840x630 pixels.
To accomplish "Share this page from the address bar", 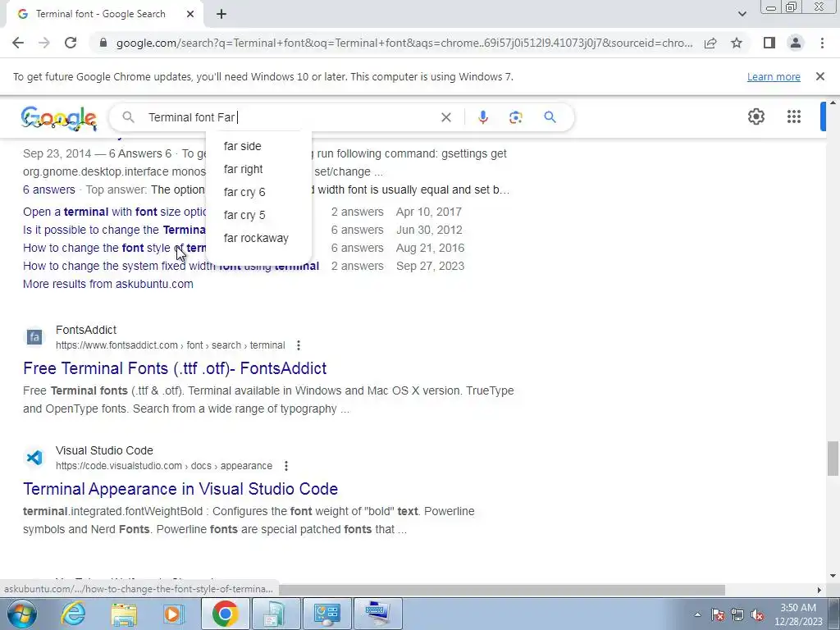I will point(710,43).
